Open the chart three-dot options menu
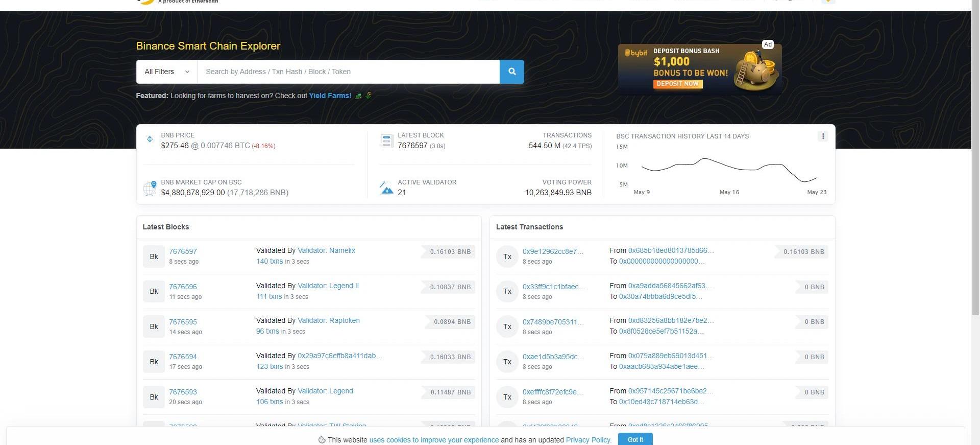980x445 pixels. coord(823,136)
